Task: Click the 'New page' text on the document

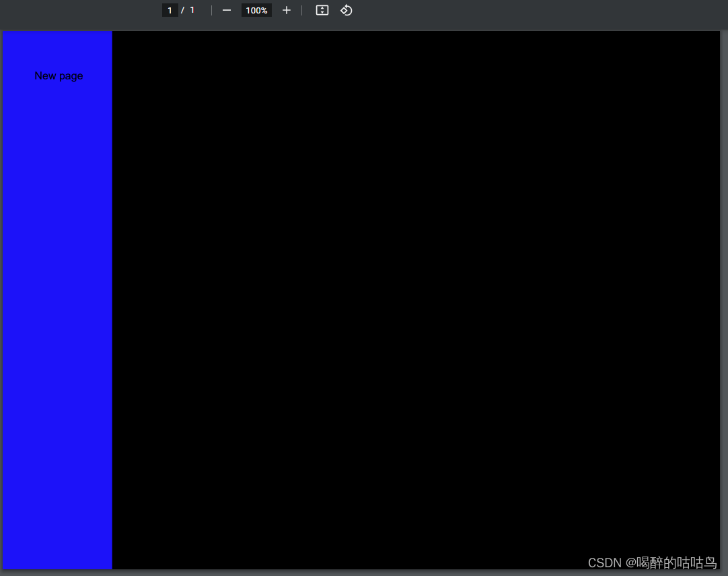Action: pyautogui.click(x=59, y=76)
